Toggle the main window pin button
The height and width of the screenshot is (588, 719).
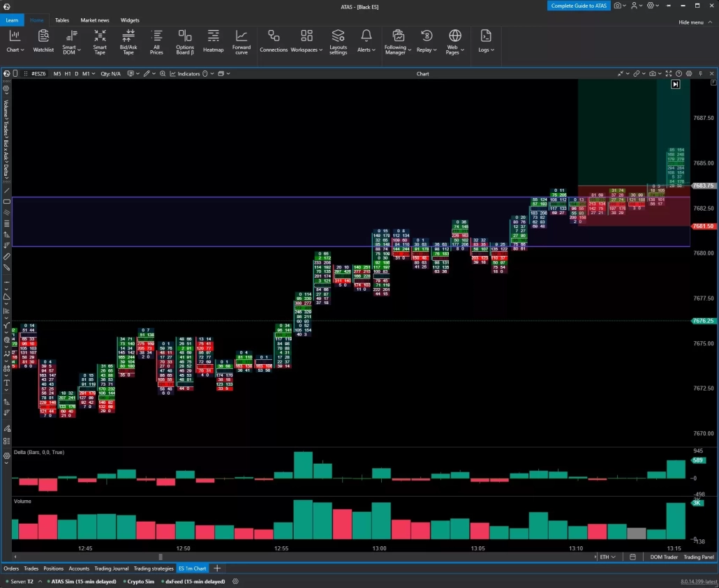(x=668, y=6)
